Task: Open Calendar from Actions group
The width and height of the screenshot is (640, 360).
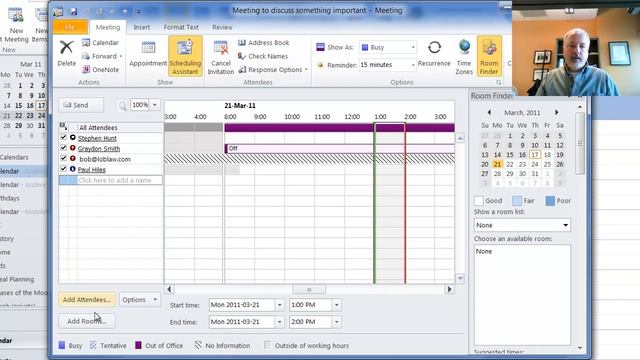Action: coord(100,42)
